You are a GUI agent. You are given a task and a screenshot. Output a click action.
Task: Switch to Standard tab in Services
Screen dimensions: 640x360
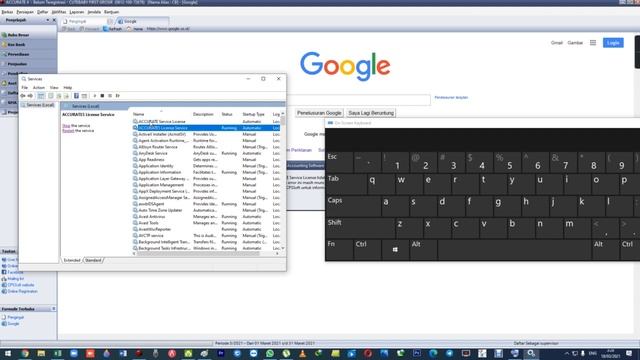(93, 260)
